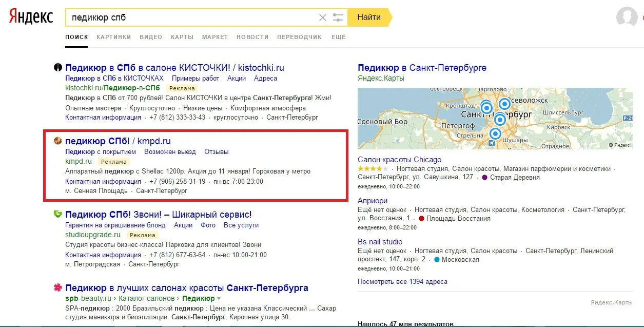Switch to the Карты tab
The width and height of the screenshot is (644, 327).
click(x=182, y=37)
